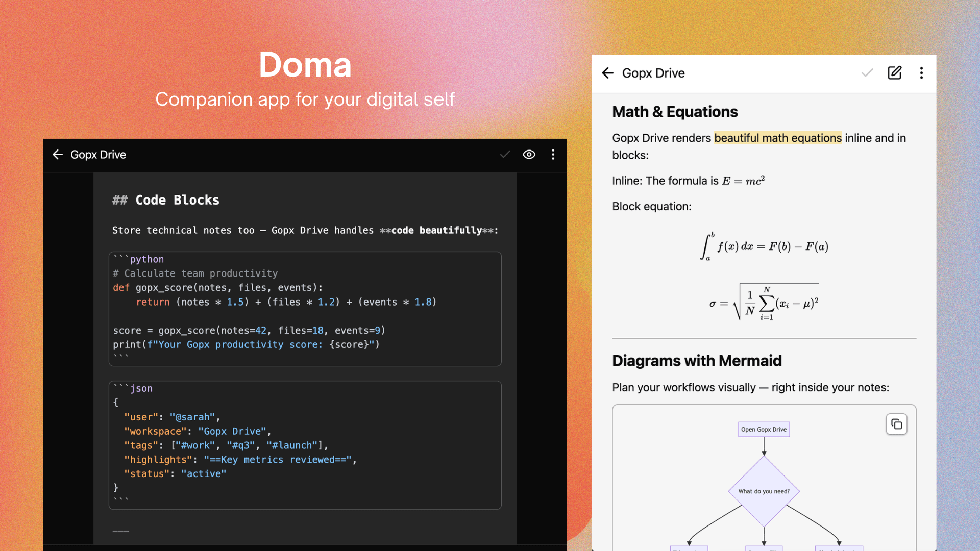Go back using arrow in dark editor window

(58, 155)
